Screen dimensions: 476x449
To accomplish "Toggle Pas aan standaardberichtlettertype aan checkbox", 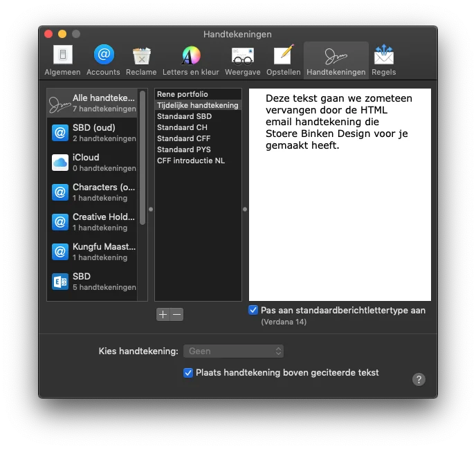I will [x=253, y=310].
